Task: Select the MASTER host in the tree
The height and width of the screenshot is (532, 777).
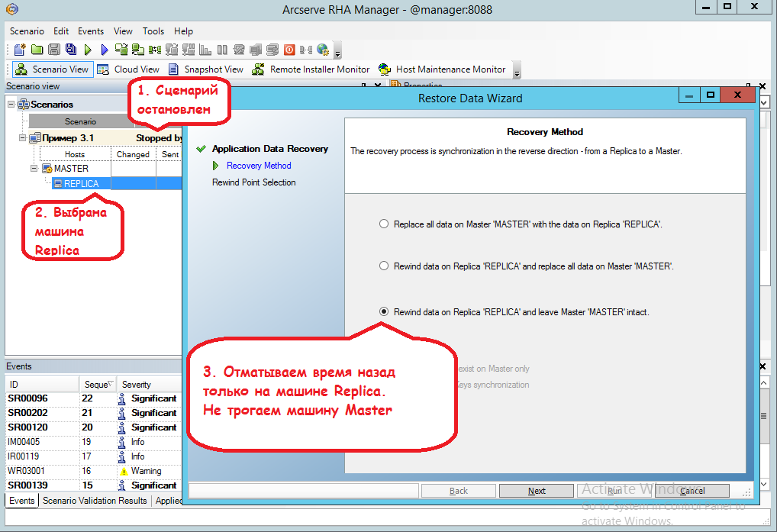Action: tap(71, 169)
